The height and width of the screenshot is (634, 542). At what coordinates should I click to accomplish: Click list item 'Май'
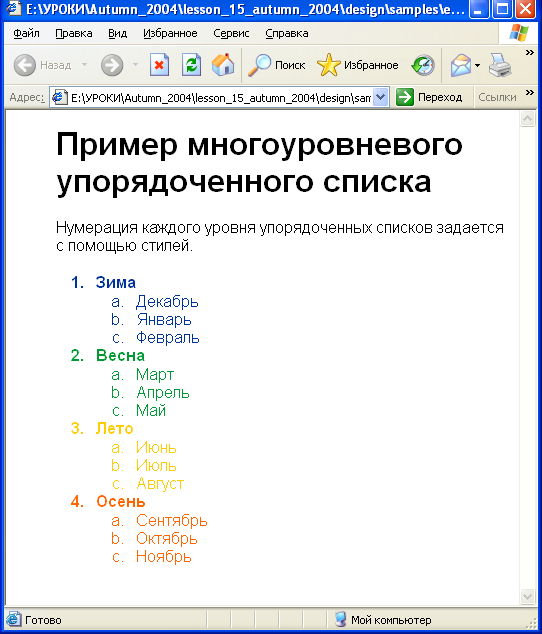(x=151, y=410)
